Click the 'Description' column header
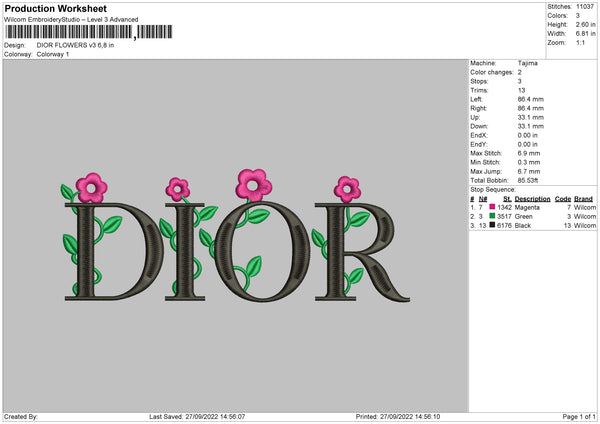The height and width of the screenshot is (424, 600). coord(532,199)
